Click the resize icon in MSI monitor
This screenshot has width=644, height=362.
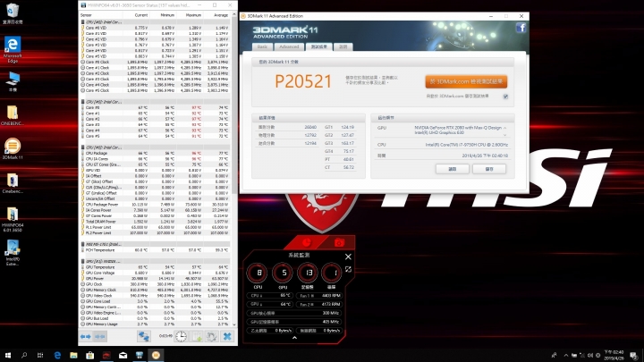pos(348,270)
